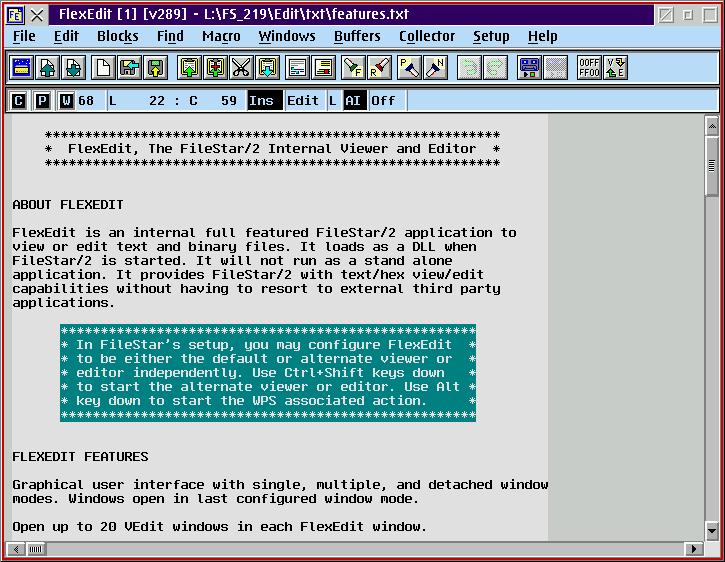Click the blue window-list icon in toolbar
725x562 pixels.
tap(21, 68)
